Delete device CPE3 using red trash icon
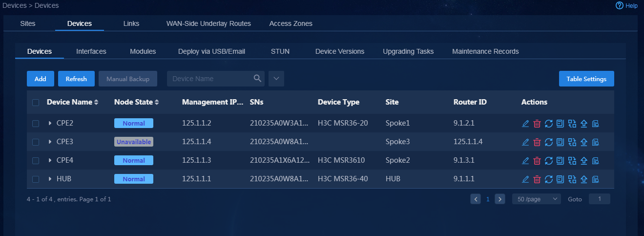644x236 pixels. click(537, 142)
